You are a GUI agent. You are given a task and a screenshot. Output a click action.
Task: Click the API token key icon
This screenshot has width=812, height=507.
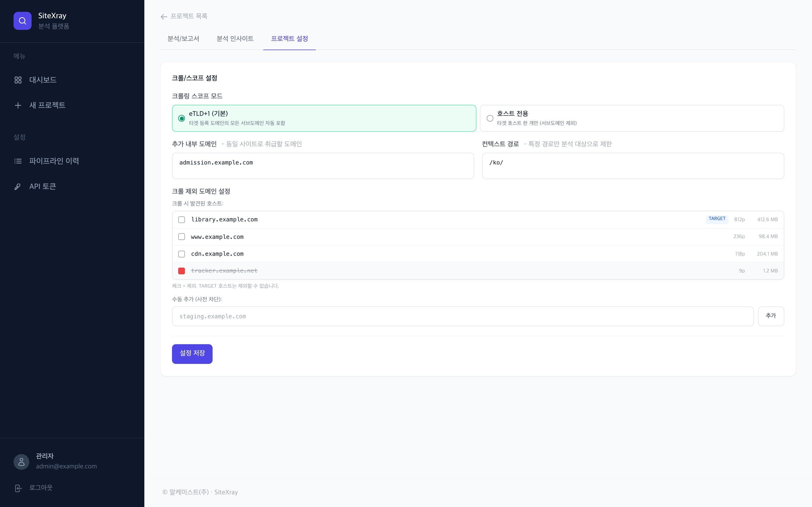click(17, 186)
